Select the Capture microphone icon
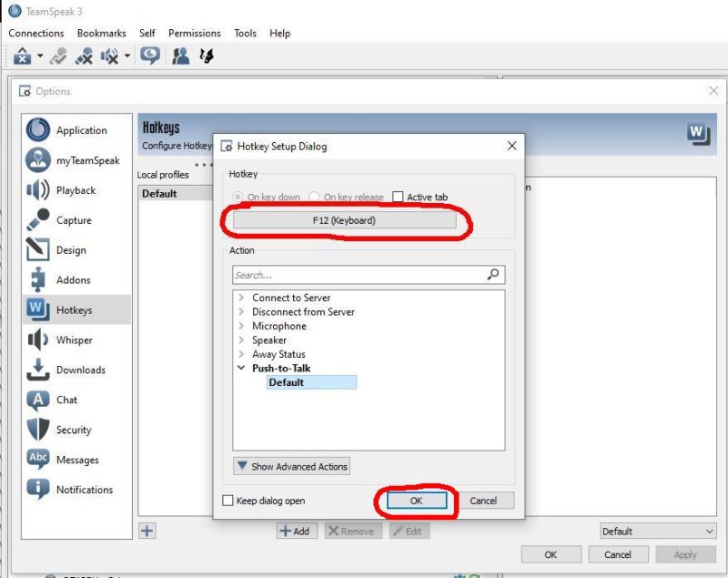 tap(38, 219)
